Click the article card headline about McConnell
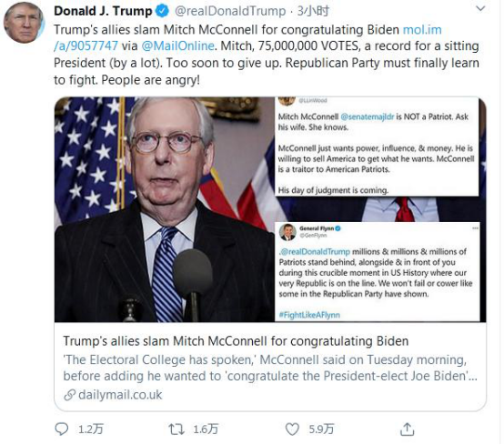Image resolution: width=504 pixels, height=445 pixels. (x=236, y=341)
